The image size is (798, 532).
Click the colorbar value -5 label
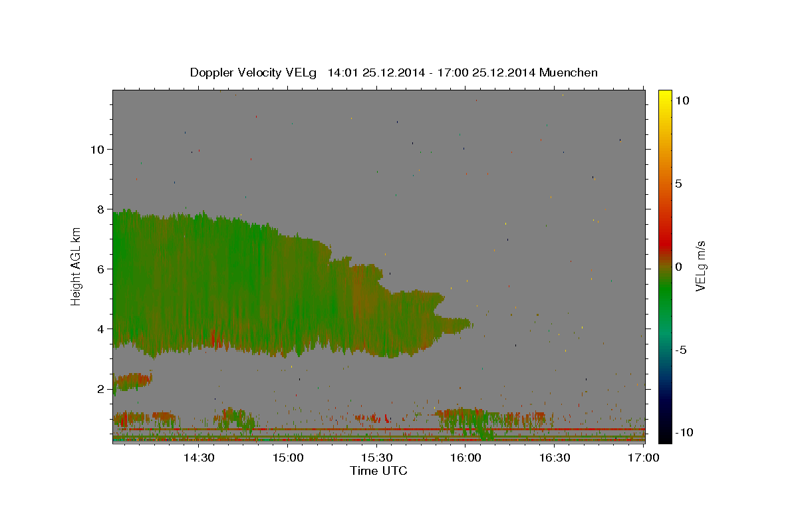[x=680, y=350]
